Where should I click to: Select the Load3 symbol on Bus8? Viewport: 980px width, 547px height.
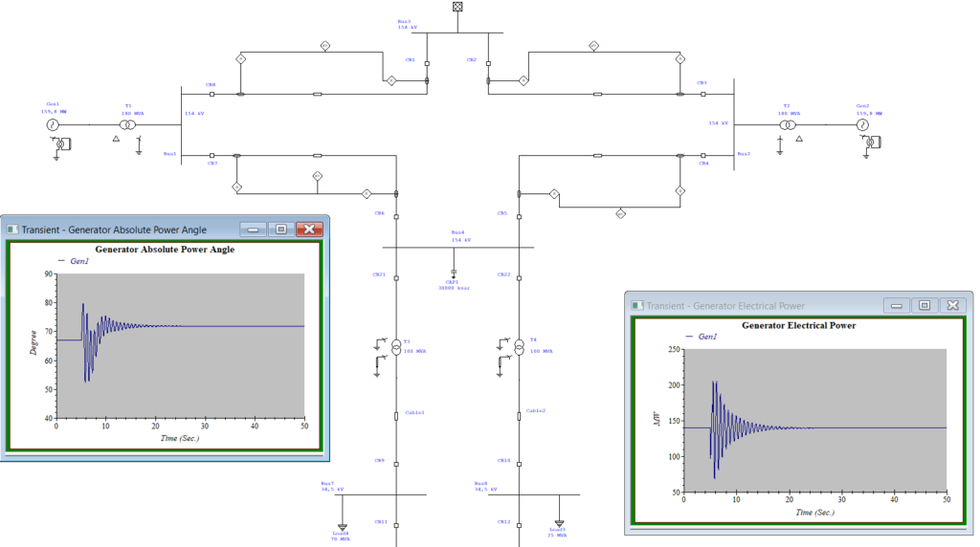click(559, 523)
